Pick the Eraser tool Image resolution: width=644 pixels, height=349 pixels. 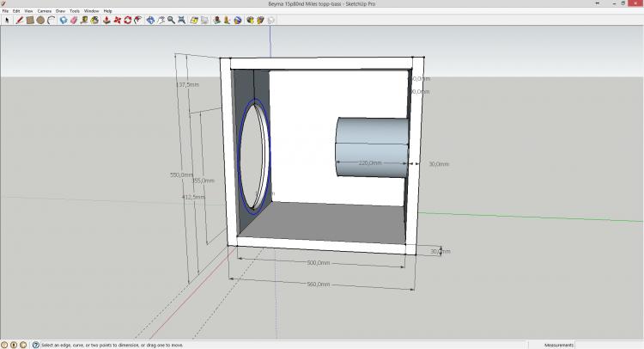point(74,20)
